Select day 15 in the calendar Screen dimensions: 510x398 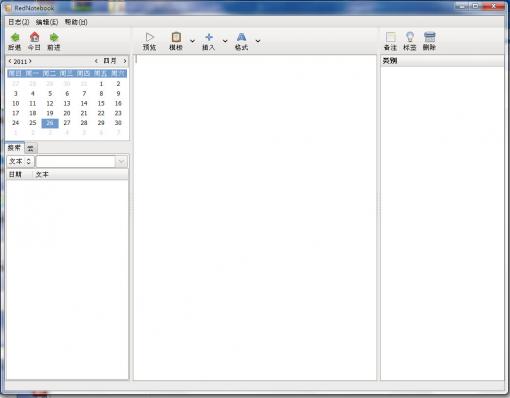tap(101, 103)
